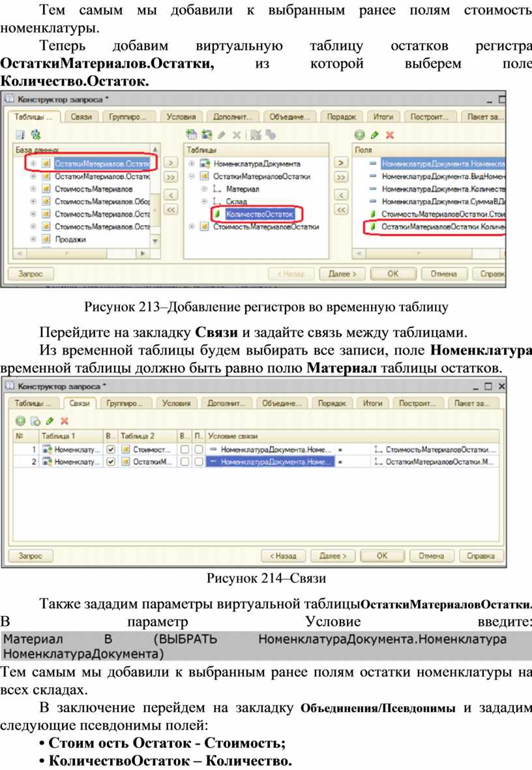
Task: Expand the СтоимостьМатериалов.Обор node
Action: coord(33,201)
